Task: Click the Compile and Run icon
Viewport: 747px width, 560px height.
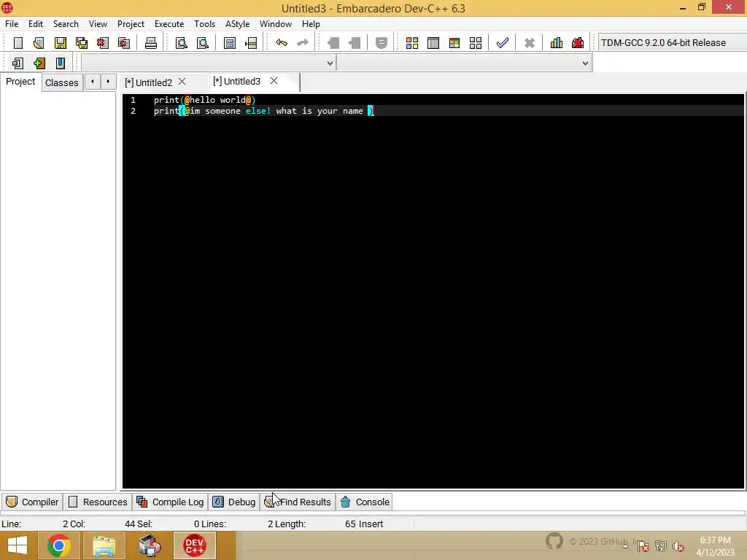Action: [454, 43]
